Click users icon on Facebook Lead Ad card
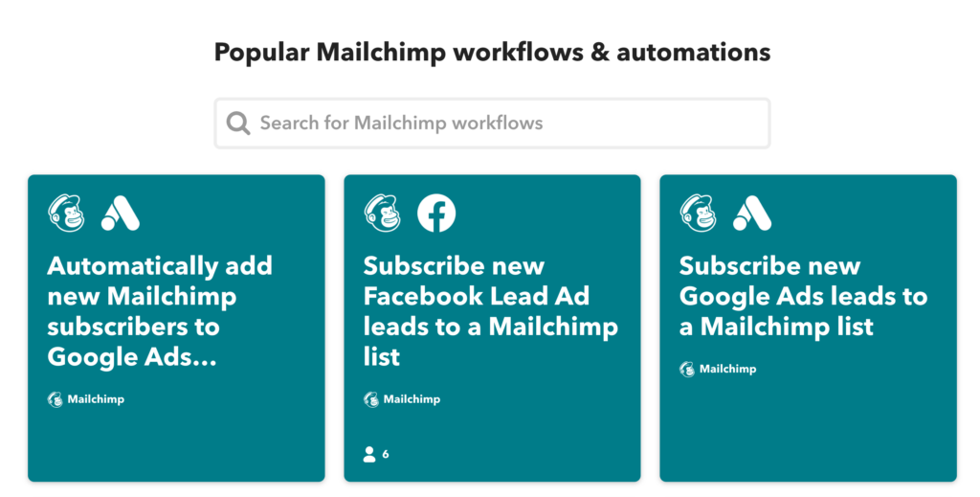Image resolution: width=980 pixels, height=497 pixels. click(369, 455)
